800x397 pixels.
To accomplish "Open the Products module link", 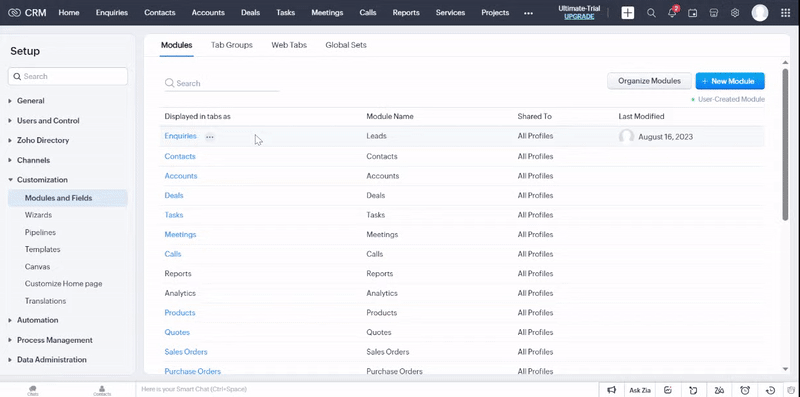I will click(x=180, y=313).
